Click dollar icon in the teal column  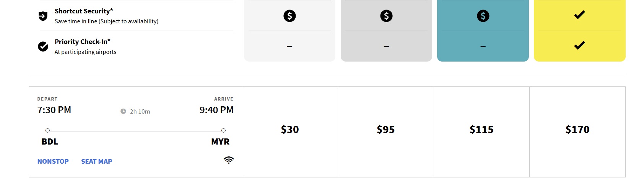[483, 16]
